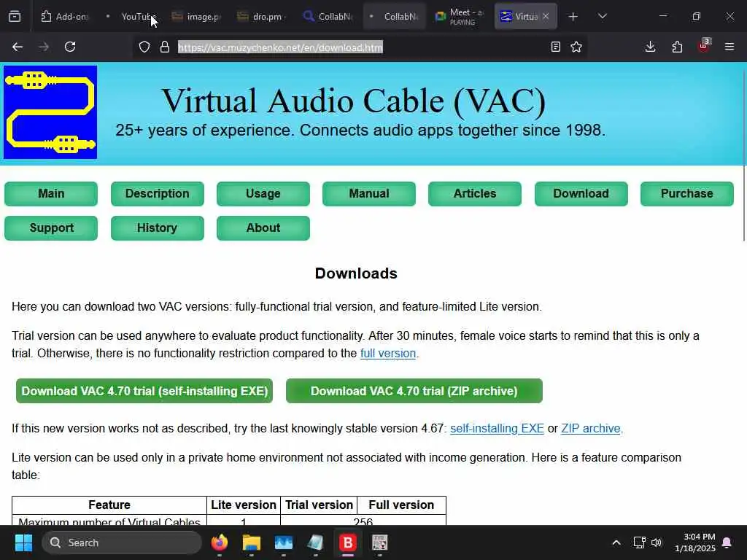The width and height of the screenshot is (747, 560).
Task: Open tracking protection shield icon
Action: pos(144,47)
